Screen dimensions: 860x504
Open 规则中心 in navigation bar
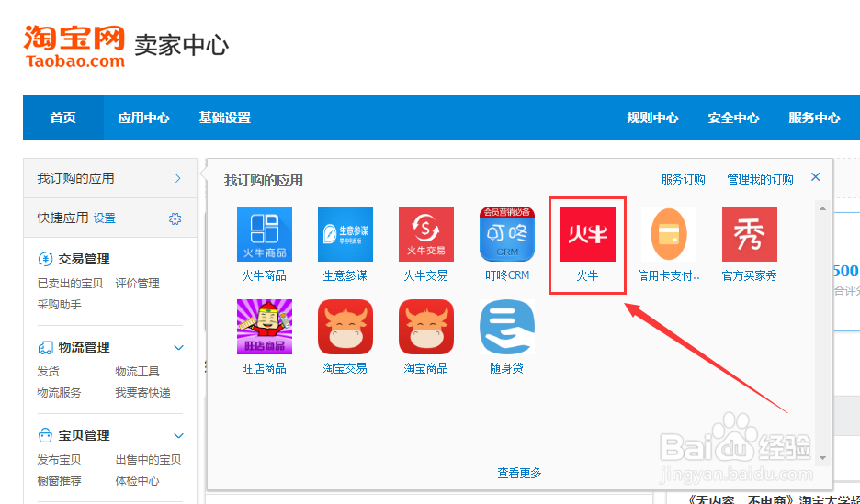pyautogui.click(x=652, y=118)
